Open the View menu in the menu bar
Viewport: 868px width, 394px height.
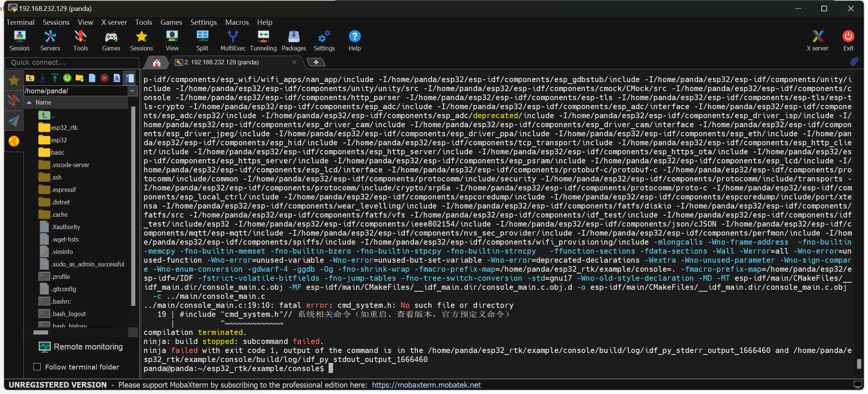pos(85,22)
